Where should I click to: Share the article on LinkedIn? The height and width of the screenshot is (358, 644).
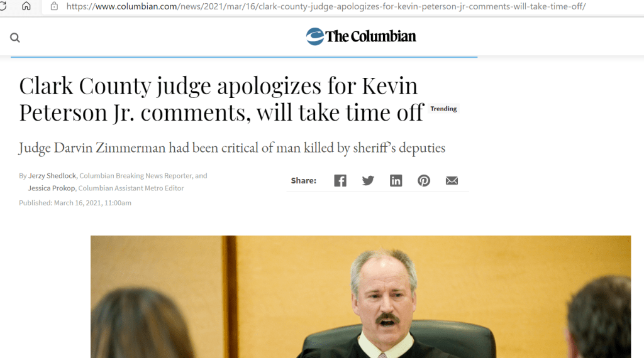pyautogui.click(x=396, y=180)
